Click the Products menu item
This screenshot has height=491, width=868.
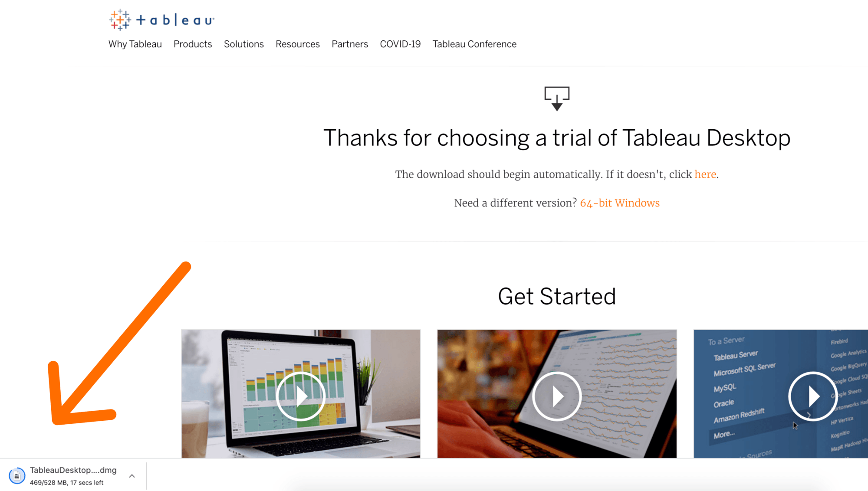193,43
